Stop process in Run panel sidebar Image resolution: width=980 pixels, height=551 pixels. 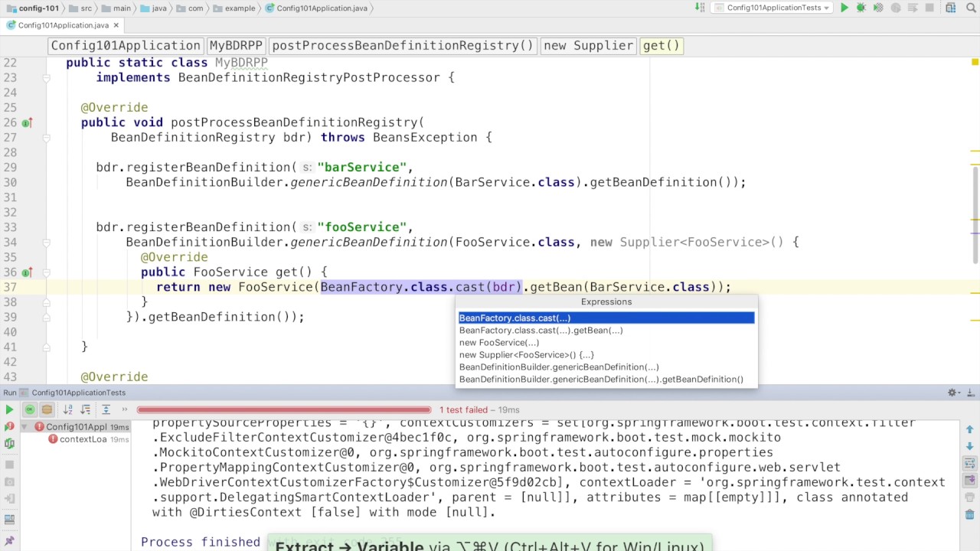tap(9, 465)
